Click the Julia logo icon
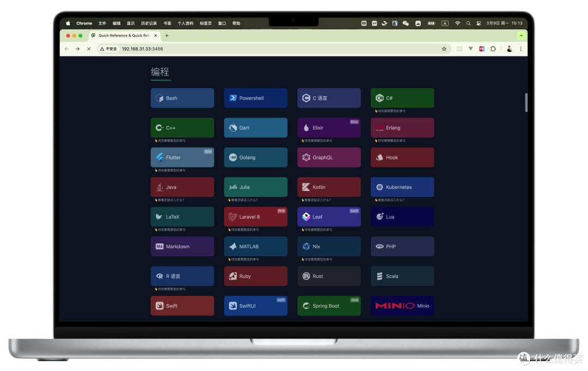 pyautogui.click(x=233, y=187)
